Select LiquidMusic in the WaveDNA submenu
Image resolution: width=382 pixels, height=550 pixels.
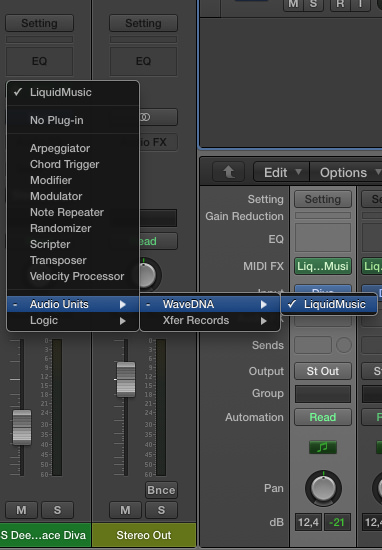point(329,304)
